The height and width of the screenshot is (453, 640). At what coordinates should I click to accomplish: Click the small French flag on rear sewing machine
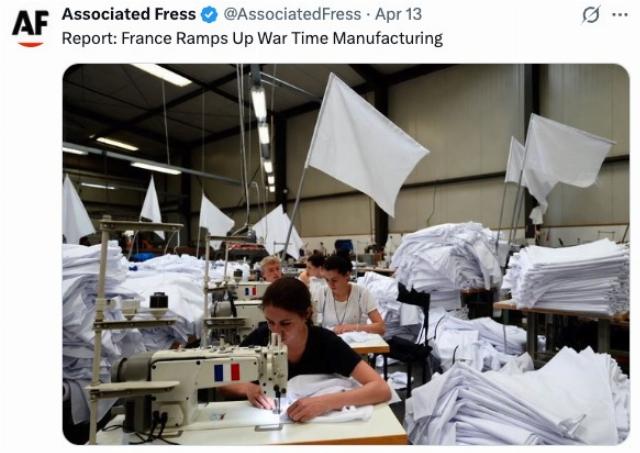[250, 291]
